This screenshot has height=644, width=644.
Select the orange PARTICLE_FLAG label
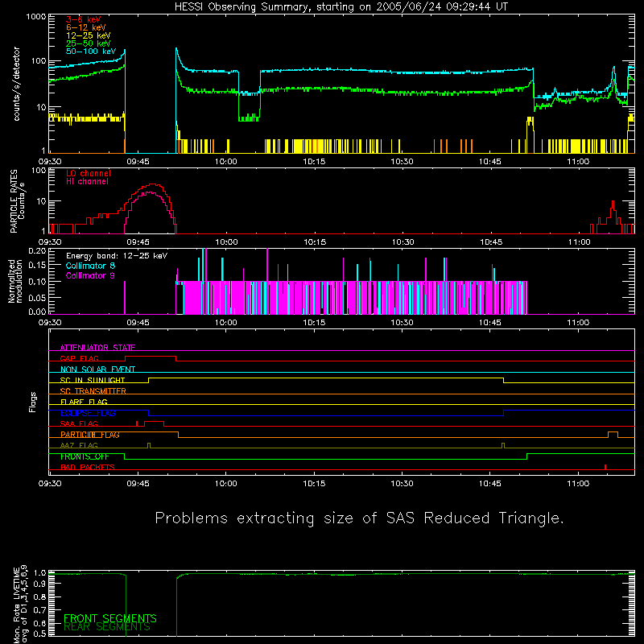click(90, 435)
